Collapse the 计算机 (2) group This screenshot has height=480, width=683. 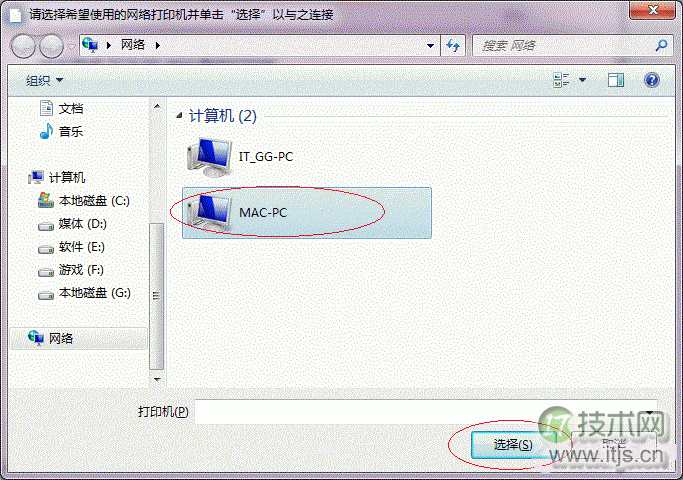coord(179,116)
